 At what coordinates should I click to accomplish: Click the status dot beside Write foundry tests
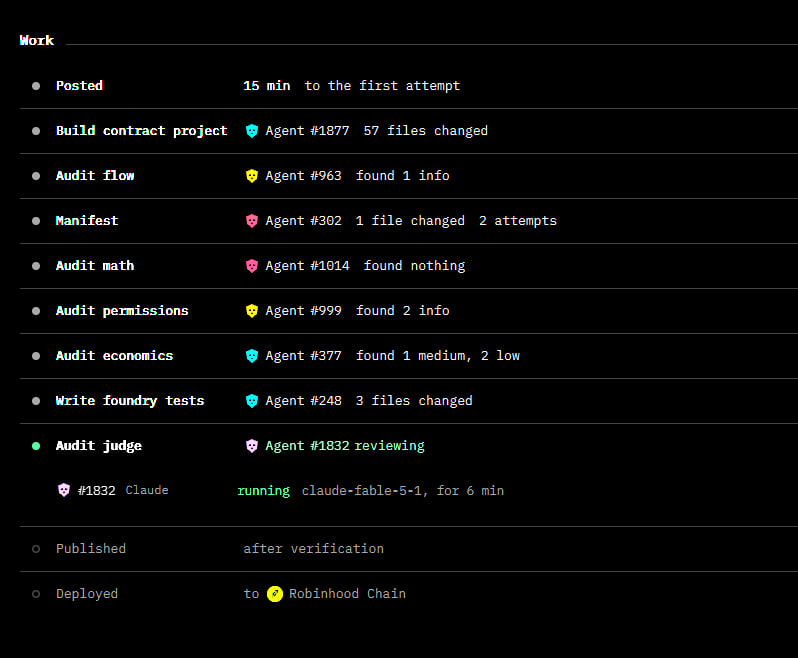click(x=36, y=401)
